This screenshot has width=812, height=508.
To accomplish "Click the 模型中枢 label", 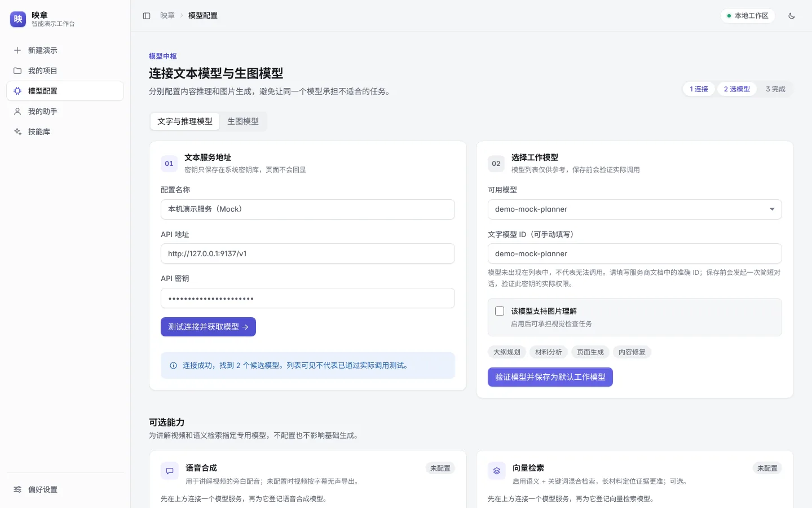I will pyautogui.click(x=163, y=56).
